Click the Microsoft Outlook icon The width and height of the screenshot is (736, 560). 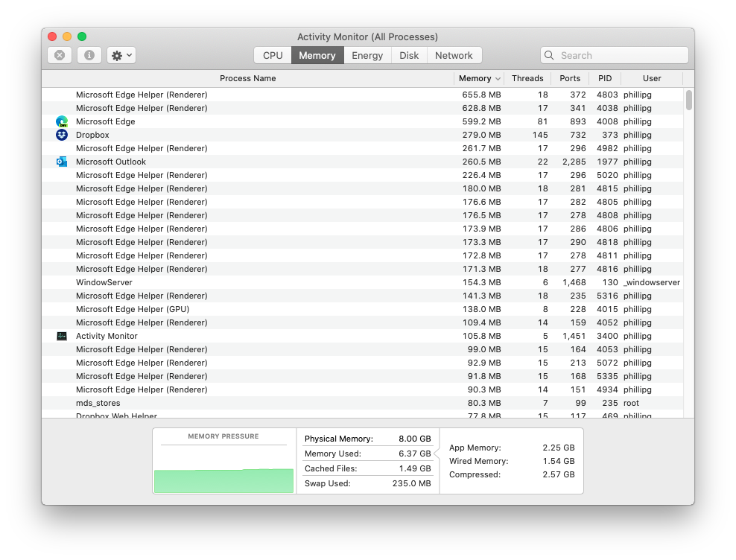pos(62,162)
